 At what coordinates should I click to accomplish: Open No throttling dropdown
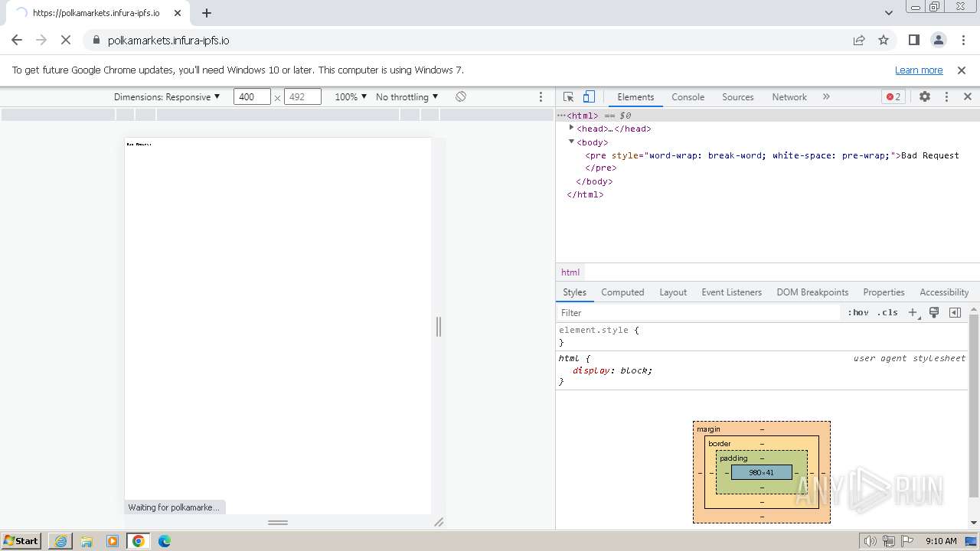click(x=407, y=96)
